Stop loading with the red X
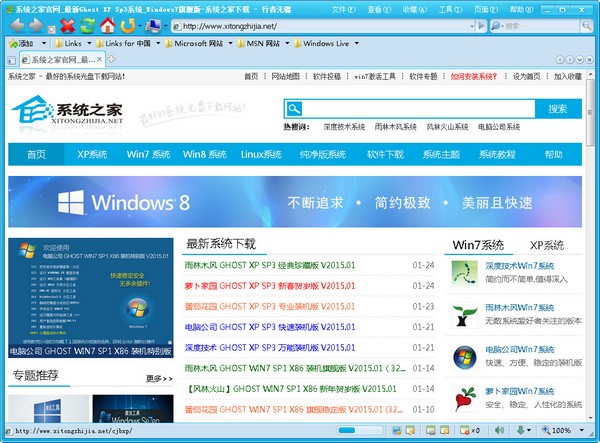Screen dimensions: 600x443 pyautogui.click(x=67, y=26)
